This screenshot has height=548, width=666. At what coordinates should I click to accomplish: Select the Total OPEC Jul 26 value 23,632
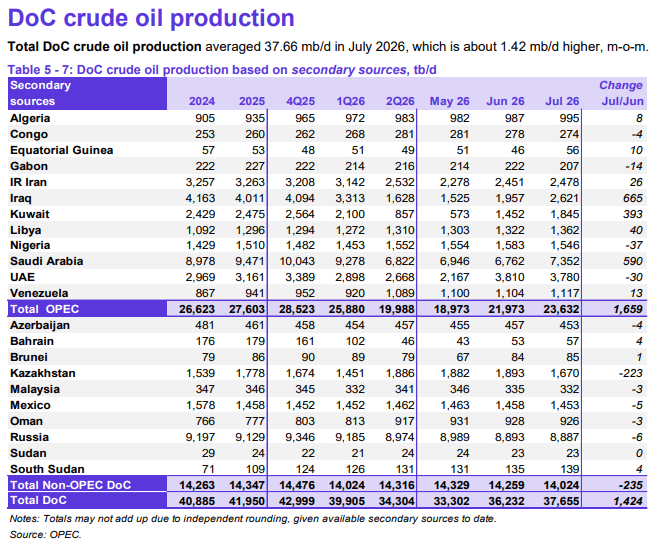[x=561, y=309]
